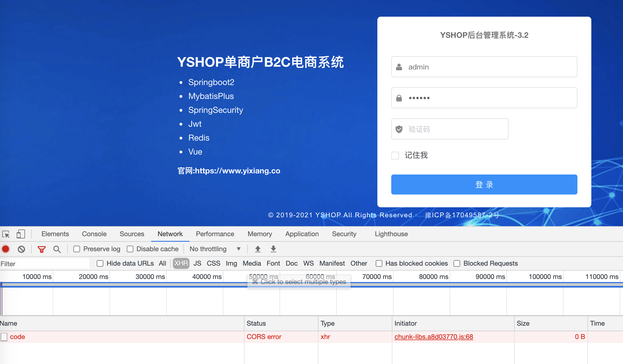Screen dimensions: 623x364
Task: Tick Hide data URLs checkbox
Action: pos(100,263)
